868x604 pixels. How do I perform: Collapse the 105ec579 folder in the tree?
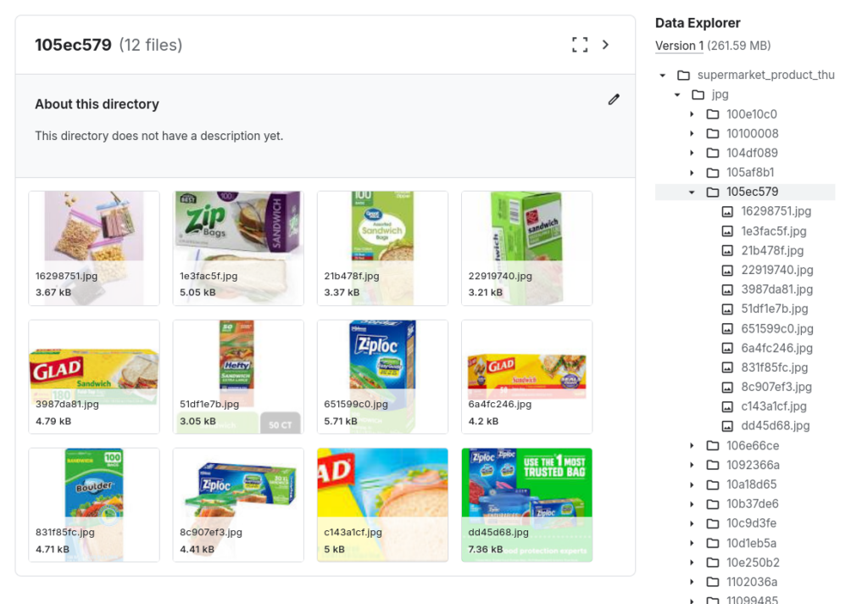[x=691, y=192]
